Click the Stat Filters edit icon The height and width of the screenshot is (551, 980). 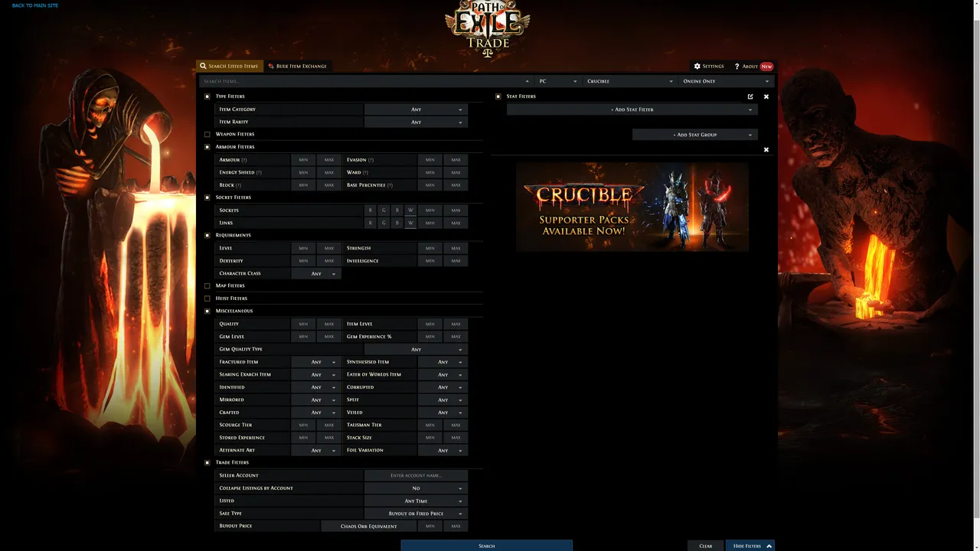pos(750,96)
